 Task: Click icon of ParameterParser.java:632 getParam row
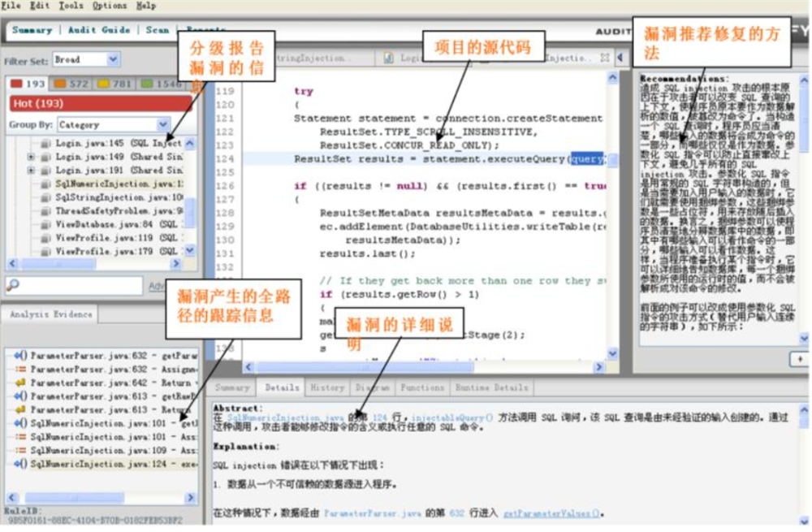click(21, 356)
